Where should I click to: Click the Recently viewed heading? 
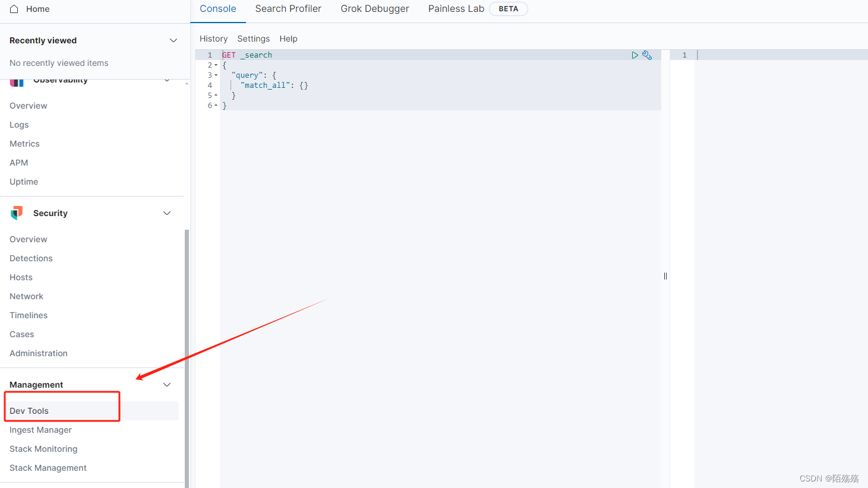(43, 40)
